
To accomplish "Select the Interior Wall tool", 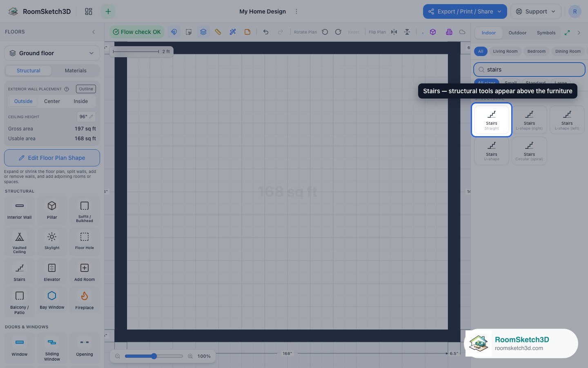I will point(19,210).
